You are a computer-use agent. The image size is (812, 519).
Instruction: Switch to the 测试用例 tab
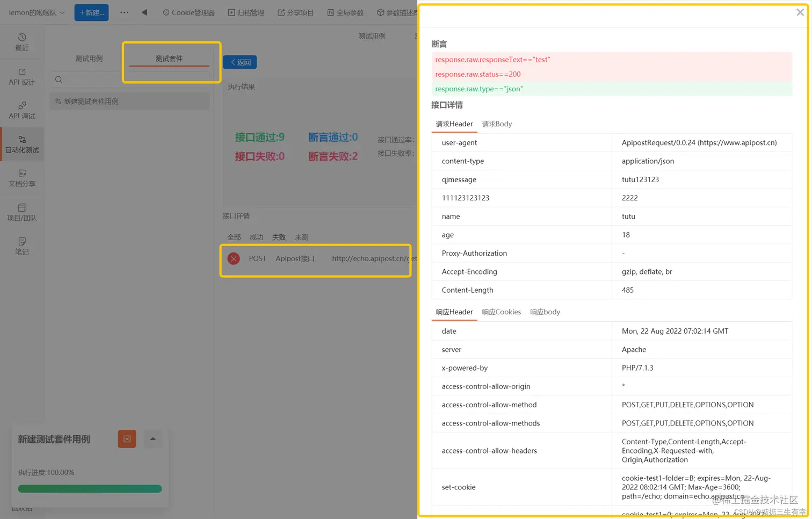click(89, 59)
